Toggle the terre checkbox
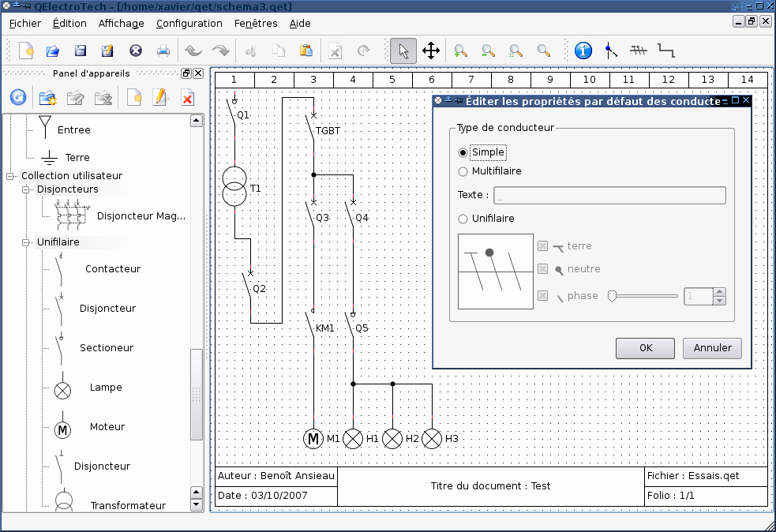Image resolution: width=776 pixels, height=532 pixels. point(543,246)
